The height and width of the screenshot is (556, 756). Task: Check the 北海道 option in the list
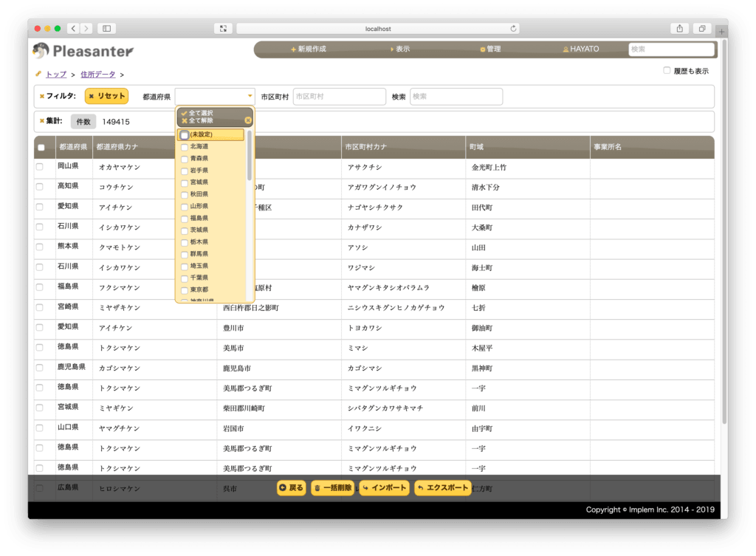point(185,147)
